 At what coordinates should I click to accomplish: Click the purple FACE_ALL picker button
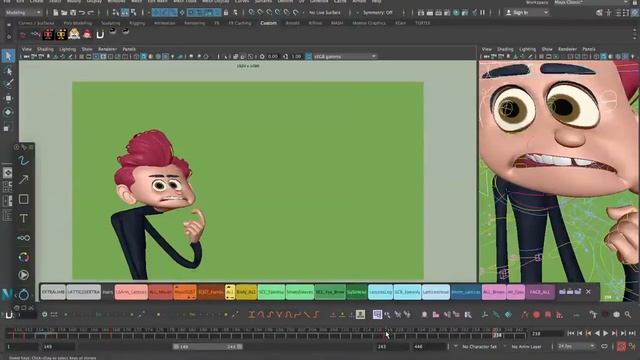[540, 292]
